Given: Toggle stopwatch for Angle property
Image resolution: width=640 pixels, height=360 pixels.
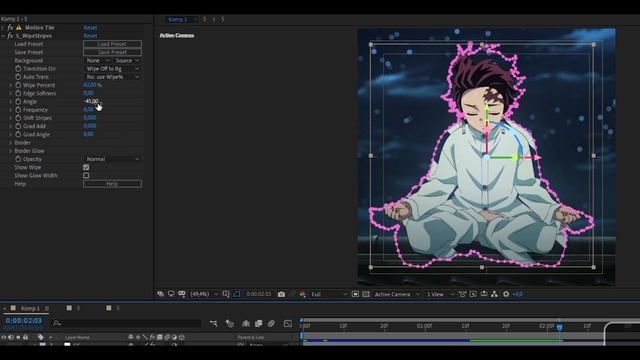Looking at the screenshot, I should 18,101.
